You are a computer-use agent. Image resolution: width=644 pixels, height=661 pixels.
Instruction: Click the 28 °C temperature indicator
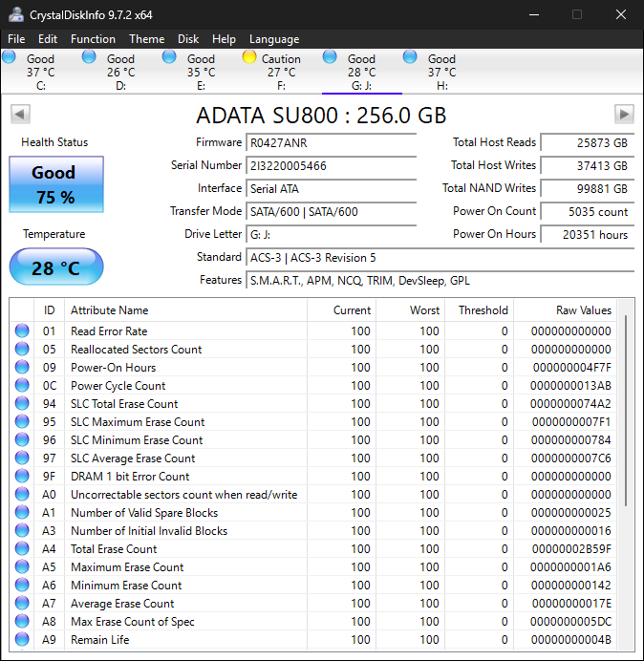(55, 267)
